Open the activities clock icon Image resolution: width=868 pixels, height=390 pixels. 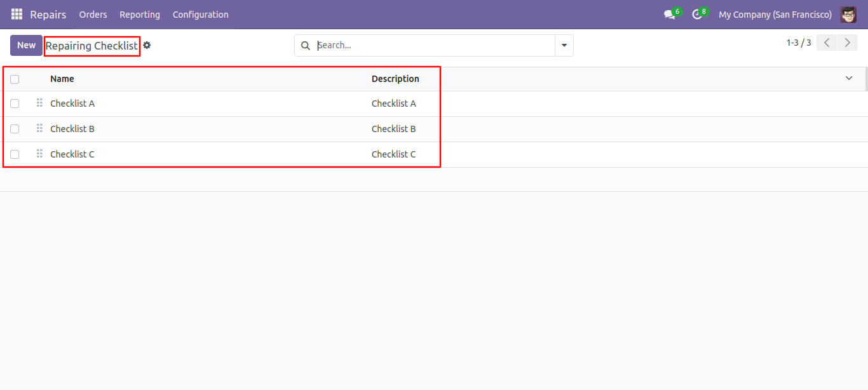(696, 14)
